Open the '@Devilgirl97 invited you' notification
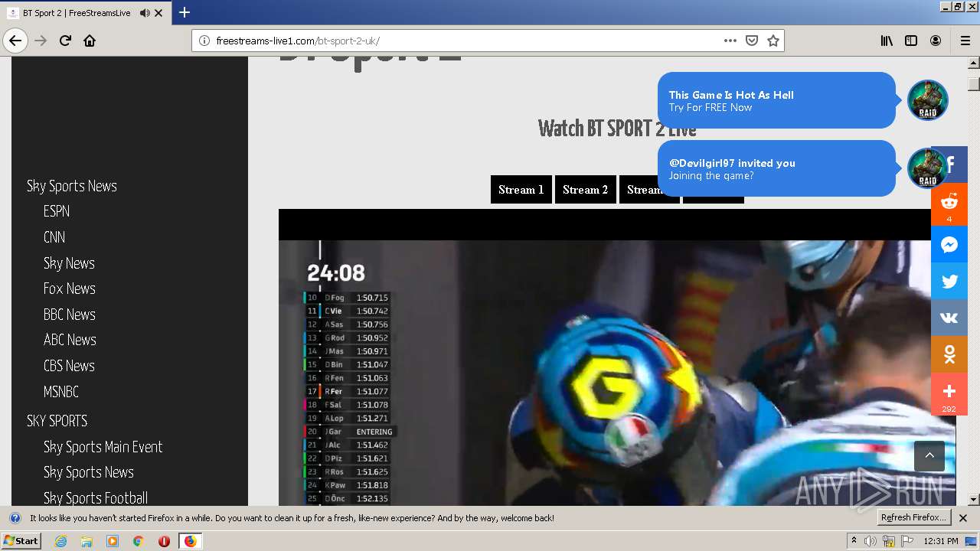This screenshot has height=551, width=980. [x=776, y=168]
